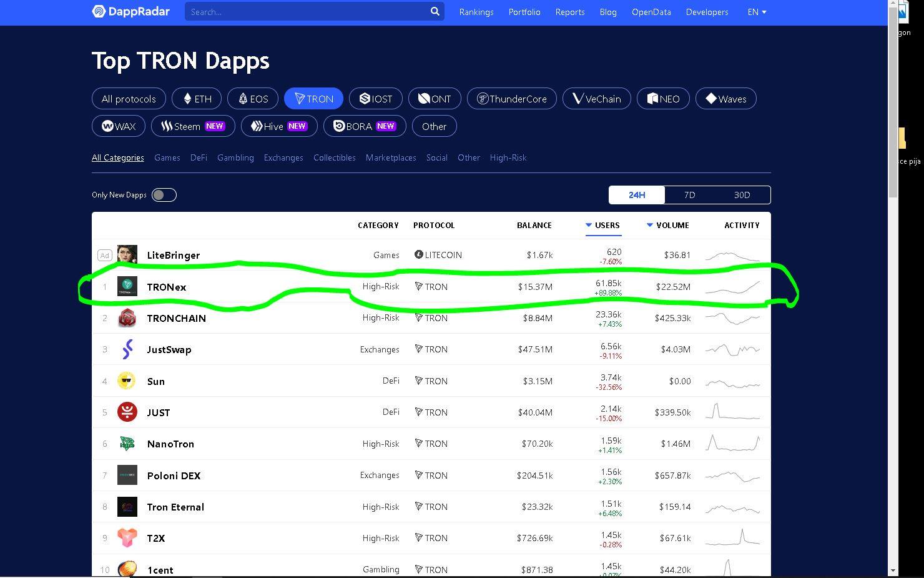Screen dimensions: 924x578
Task: Select the 24H time range
Action: (x=637, y=195)
